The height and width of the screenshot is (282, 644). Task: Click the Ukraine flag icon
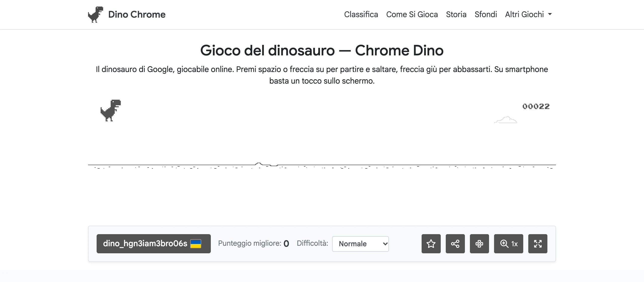click(196, 244)
